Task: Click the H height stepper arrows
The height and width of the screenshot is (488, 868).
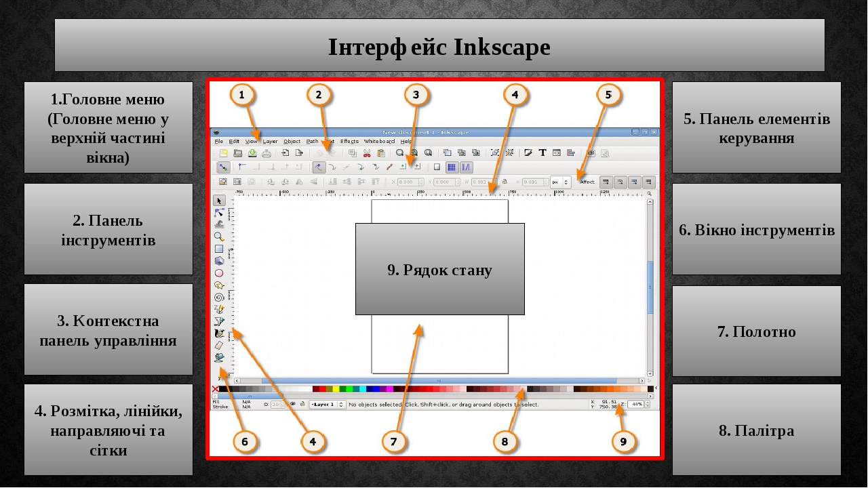Action: coord(546,182)
